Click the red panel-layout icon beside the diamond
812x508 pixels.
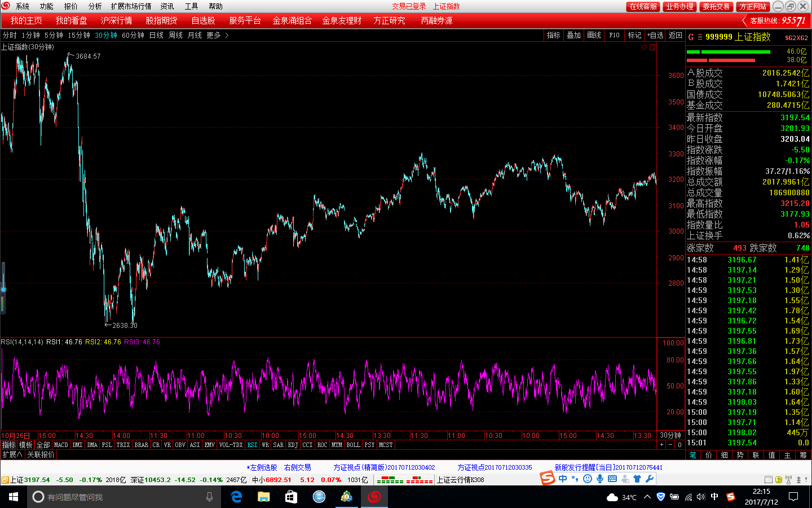pos(652,47)
